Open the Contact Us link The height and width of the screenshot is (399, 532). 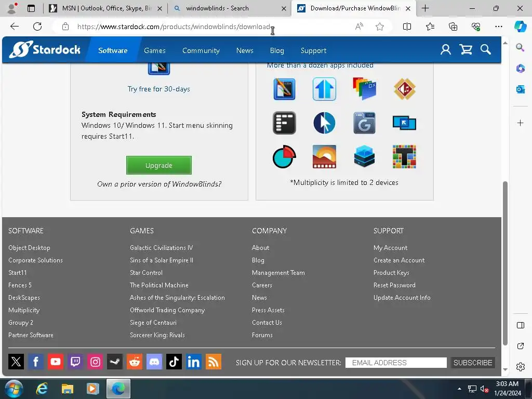coord(267,322)
